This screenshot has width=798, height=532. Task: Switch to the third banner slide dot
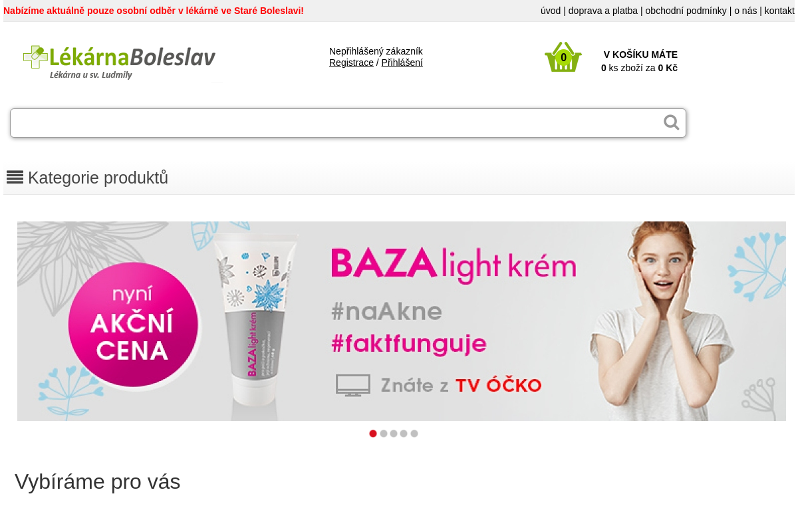pos(394,434)
